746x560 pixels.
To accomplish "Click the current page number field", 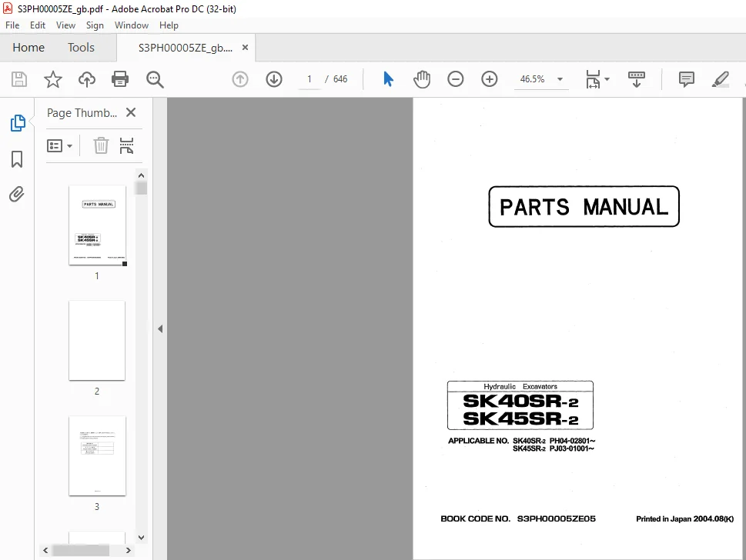I will coord(309,79).
